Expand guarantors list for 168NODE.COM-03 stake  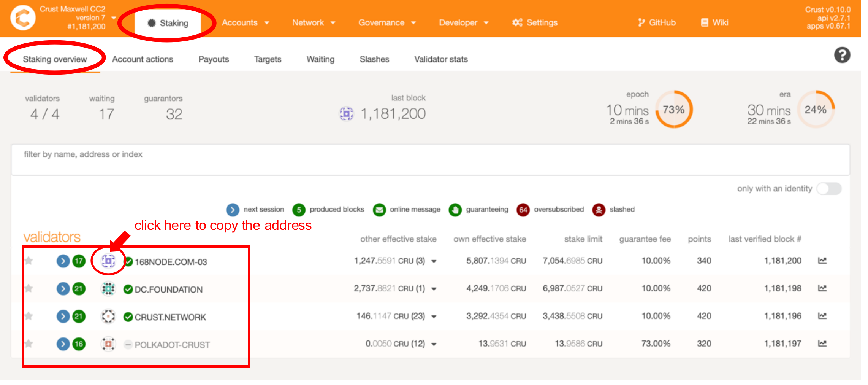tap(434, 261)
